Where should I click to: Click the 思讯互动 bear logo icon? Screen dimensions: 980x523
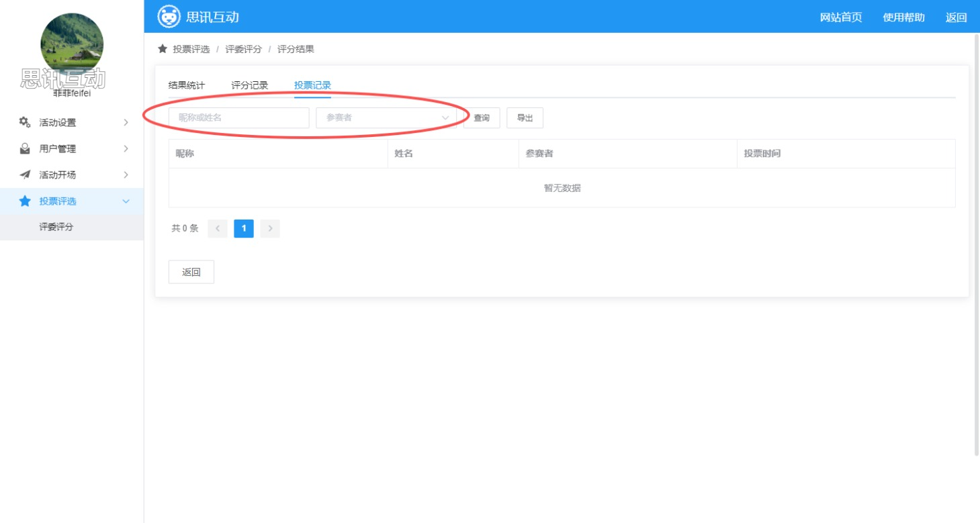pos(169,17)
